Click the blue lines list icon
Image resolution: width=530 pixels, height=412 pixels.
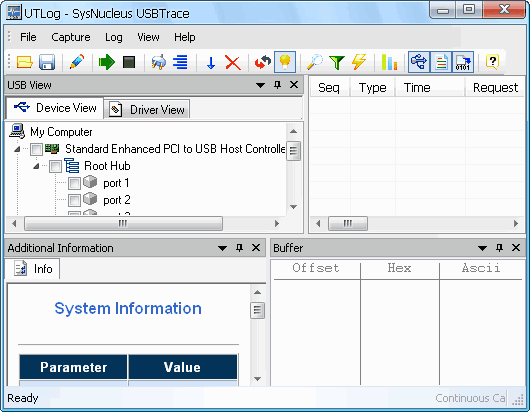point(180,62)
